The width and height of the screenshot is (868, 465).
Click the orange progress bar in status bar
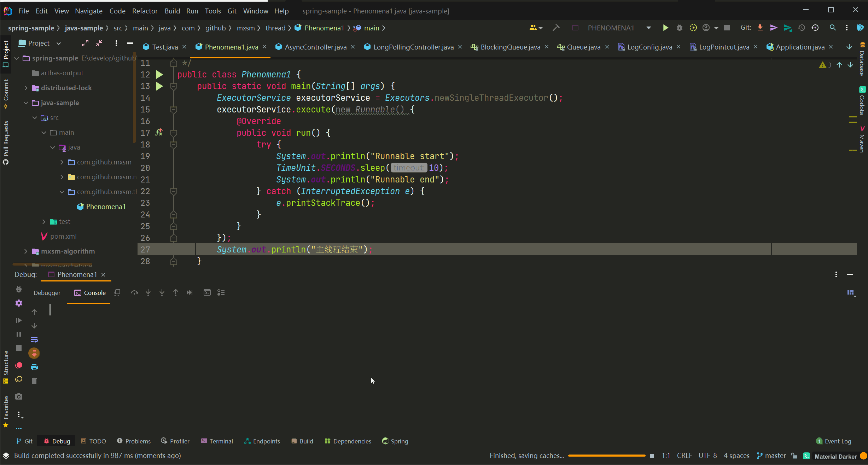[606, 455]
